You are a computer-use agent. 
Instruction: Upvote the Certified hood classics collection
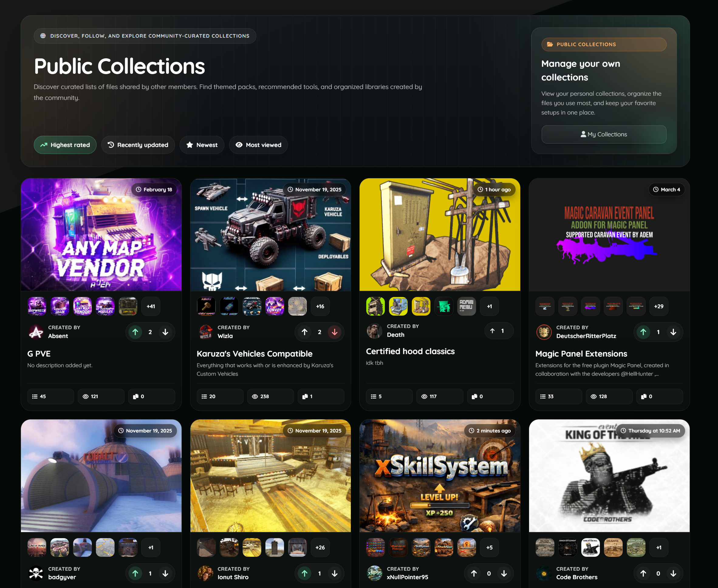(492, 330)
